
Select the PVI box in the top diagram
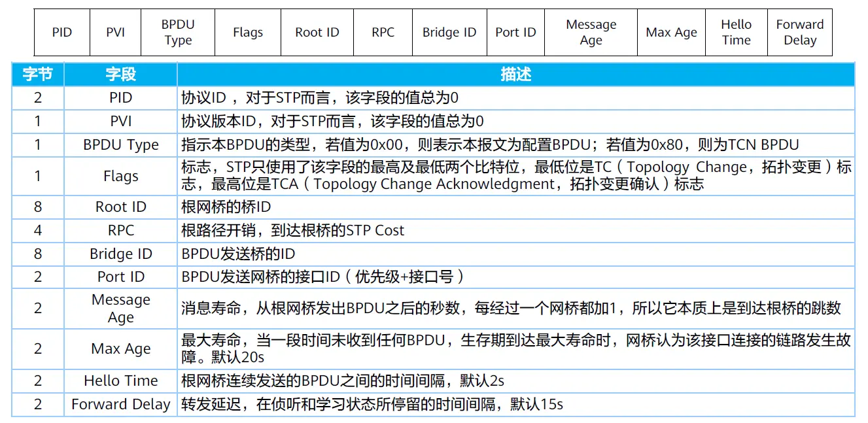pos(115,32)
